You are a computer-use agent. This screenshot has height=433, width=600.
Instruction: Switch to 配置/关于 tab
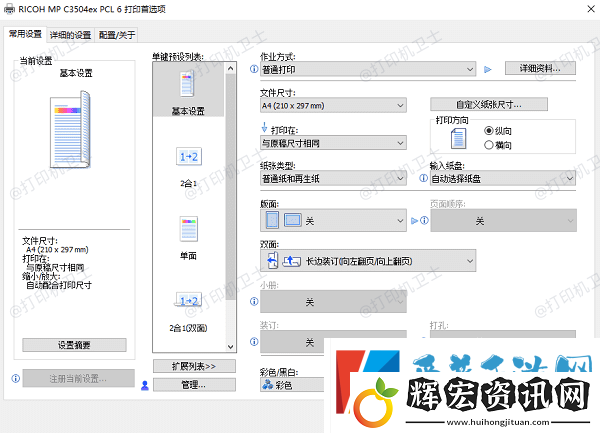point(117,35)
